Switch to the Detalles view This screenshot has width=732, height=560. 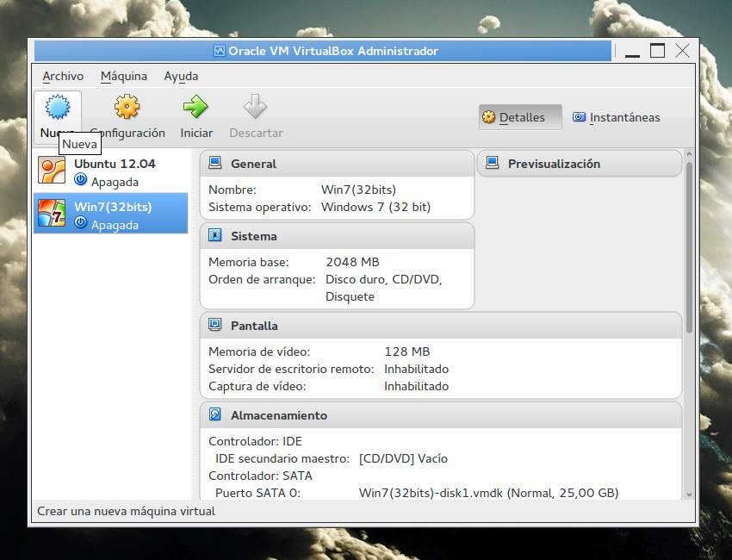[520, 117]
